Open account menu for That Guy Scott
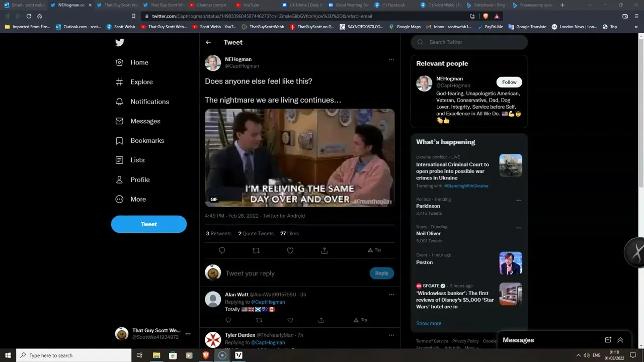Image resolution: width=644 pixels, height=362 pixels. tap(188, 334)
